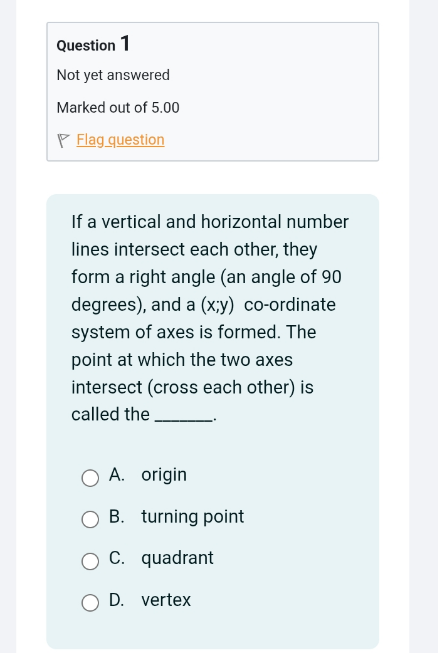Choose the answer text 'quadrant'
This screenshot has height=653, width=438.
pyautogui.click(x=177, y=559)
